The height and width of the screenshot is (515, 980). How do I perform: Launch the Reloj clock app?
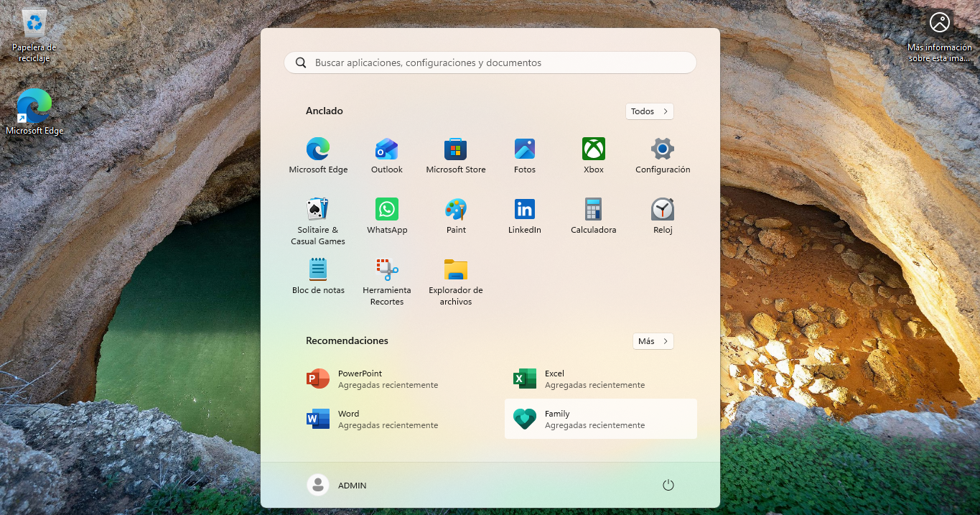click(x=663, y=215)
